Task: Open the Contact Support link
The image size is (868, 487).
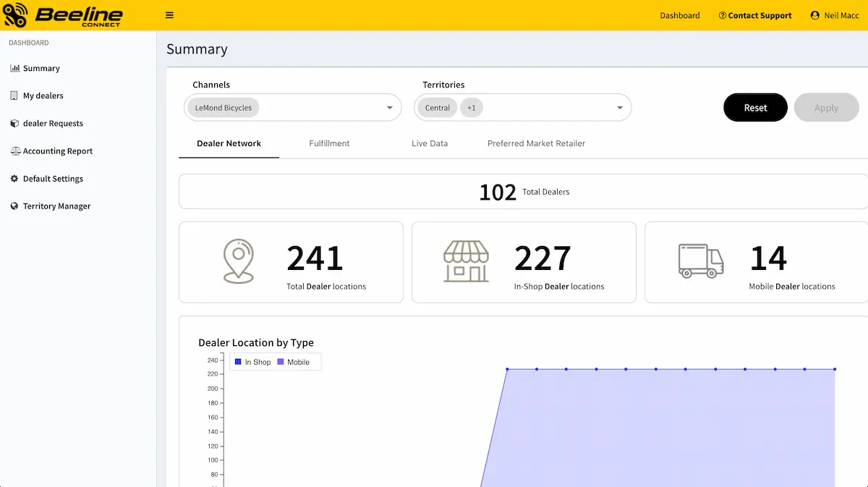Action: pyautogui.click(x=755, y=15)
